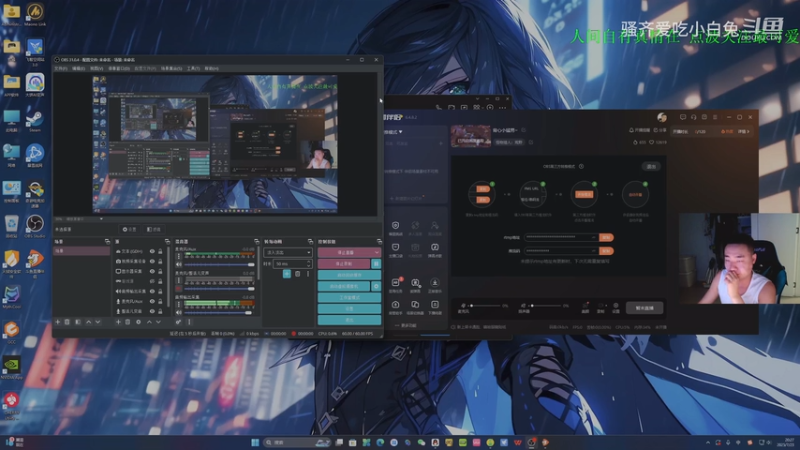The width and height of the screenshot is (800, 450).
Task: Expand dropdown arrow on 停止直播 button
Action: pos(377,252)
